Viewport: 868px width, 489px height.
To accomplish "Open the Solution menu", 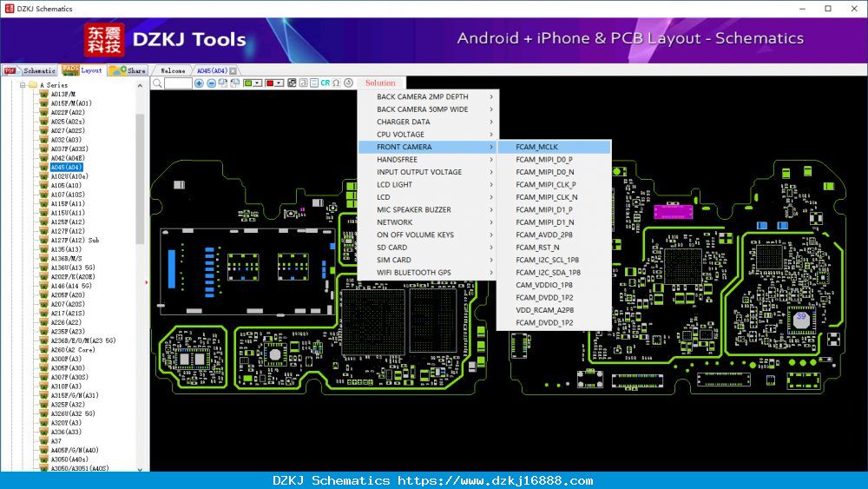I will [380, 83].
